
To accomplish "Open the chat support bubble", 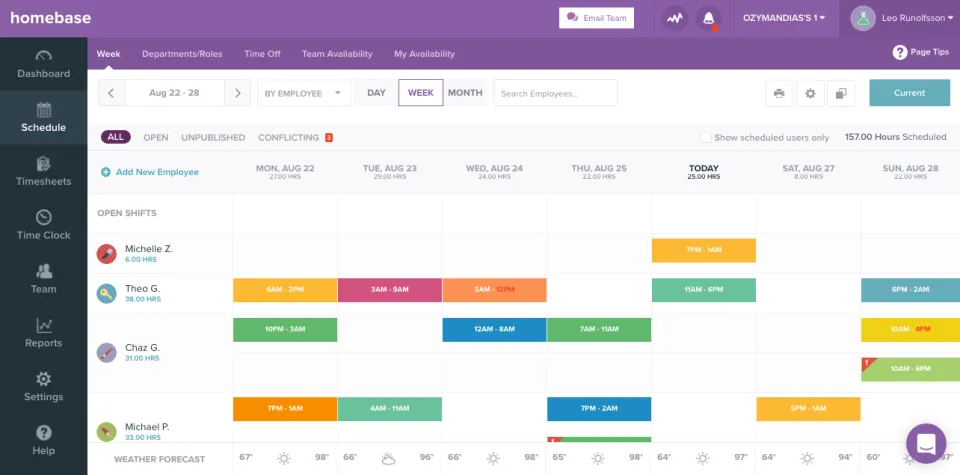I will click(x=926, y=443).
